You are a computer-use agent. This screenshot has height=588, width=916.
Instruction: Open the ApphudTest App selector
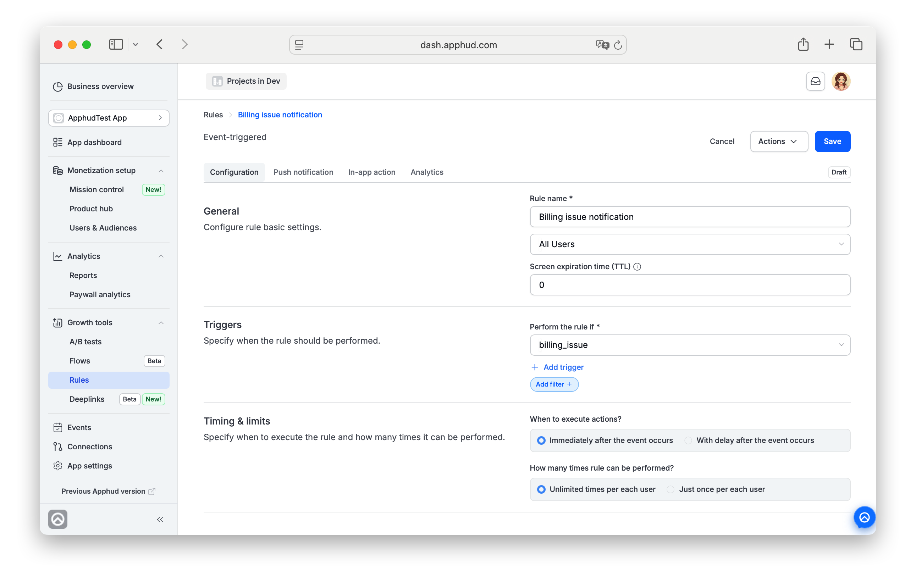(x=109, y=118)
